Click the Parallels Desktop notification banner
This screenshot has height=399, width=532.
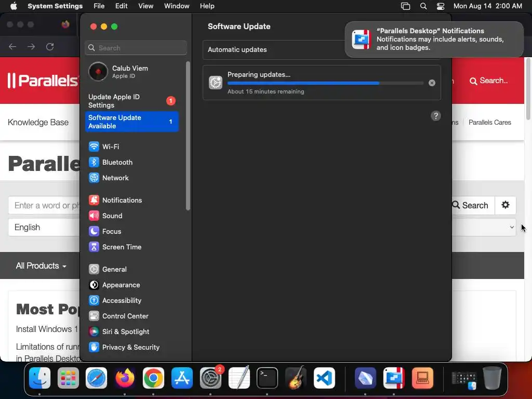tap(434, 39)
